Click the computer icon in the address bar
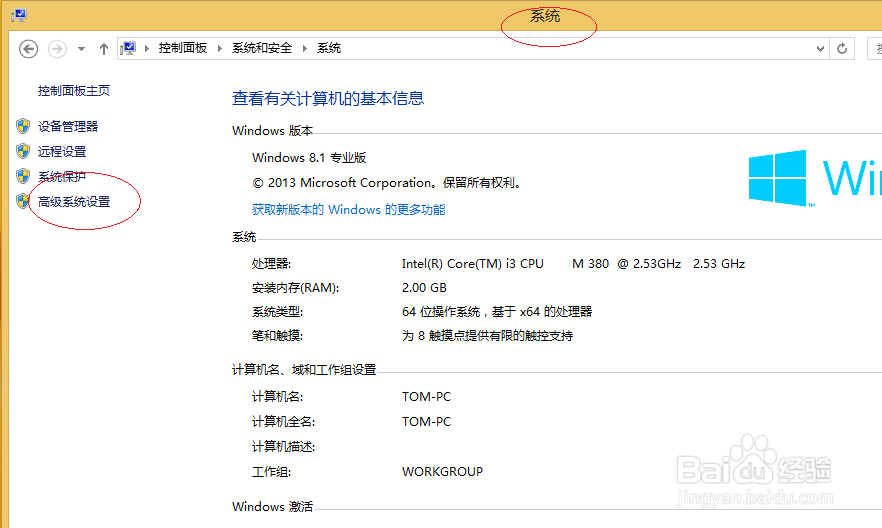This screenshot has width=882, height=528. (x=128, y=48)
